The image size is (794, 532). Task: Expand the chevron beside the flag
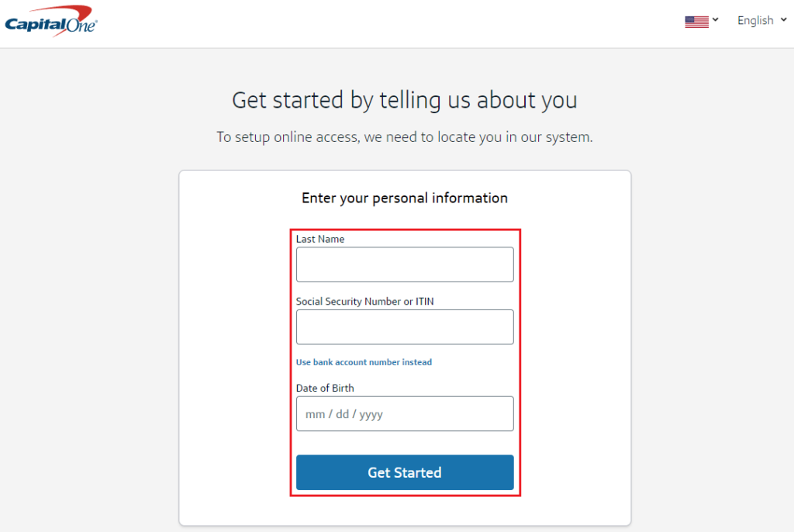pyautogui.click(x=716, y=20)
